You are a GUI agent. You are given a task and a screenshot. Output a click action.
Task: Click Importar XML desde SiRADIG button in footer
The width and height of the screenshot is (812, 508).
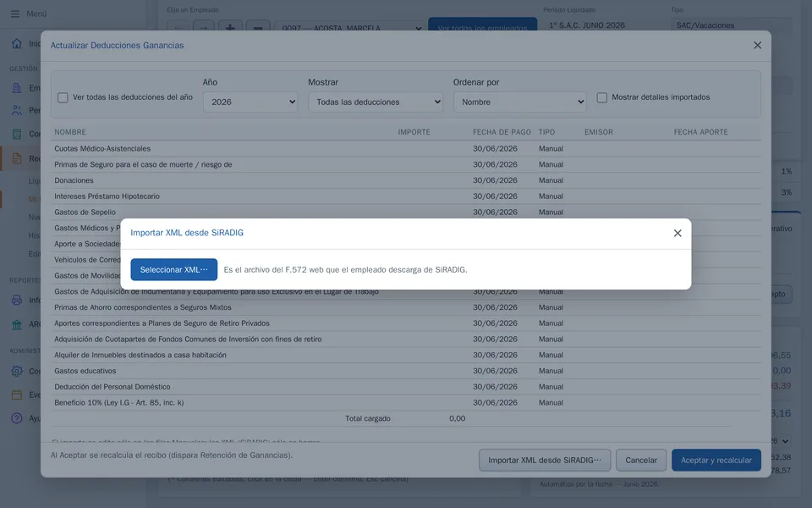pyautogui.click(x=545, y=461)
